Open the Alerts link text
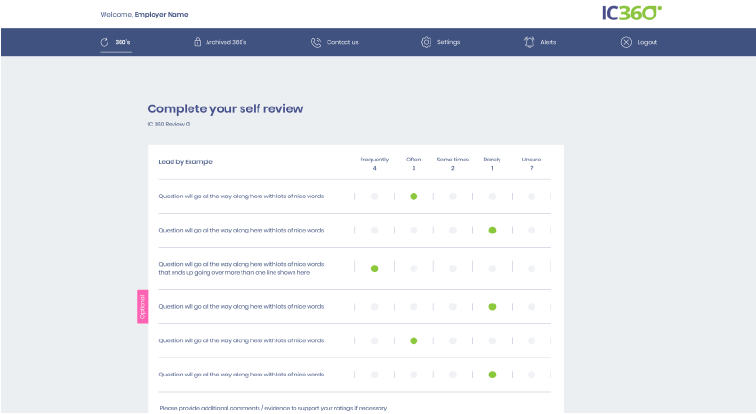This screenshot has height=414, width=756. point(548,43)
